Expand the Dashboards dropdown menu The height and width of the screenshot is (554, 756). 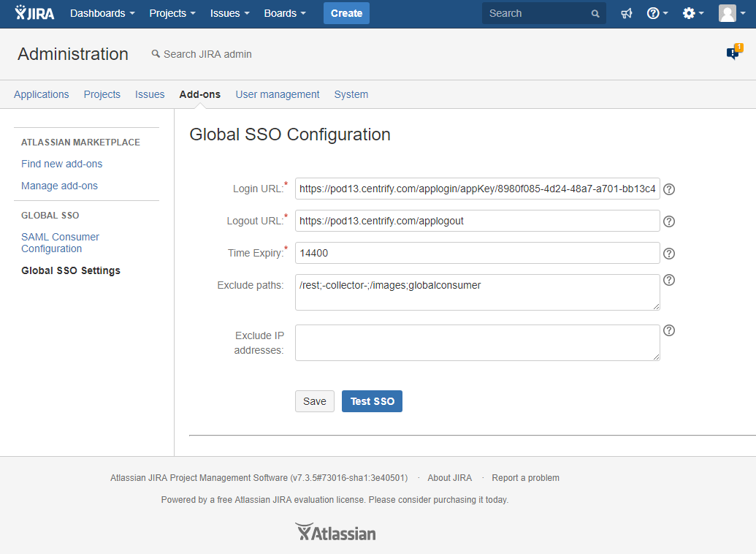coord(102,13)
